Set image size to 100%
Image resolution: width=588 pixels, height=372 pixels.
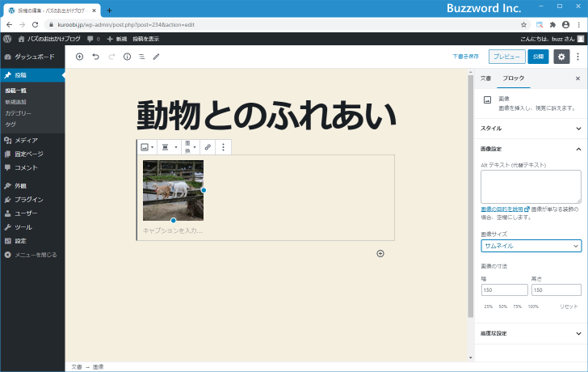[533, 306]
